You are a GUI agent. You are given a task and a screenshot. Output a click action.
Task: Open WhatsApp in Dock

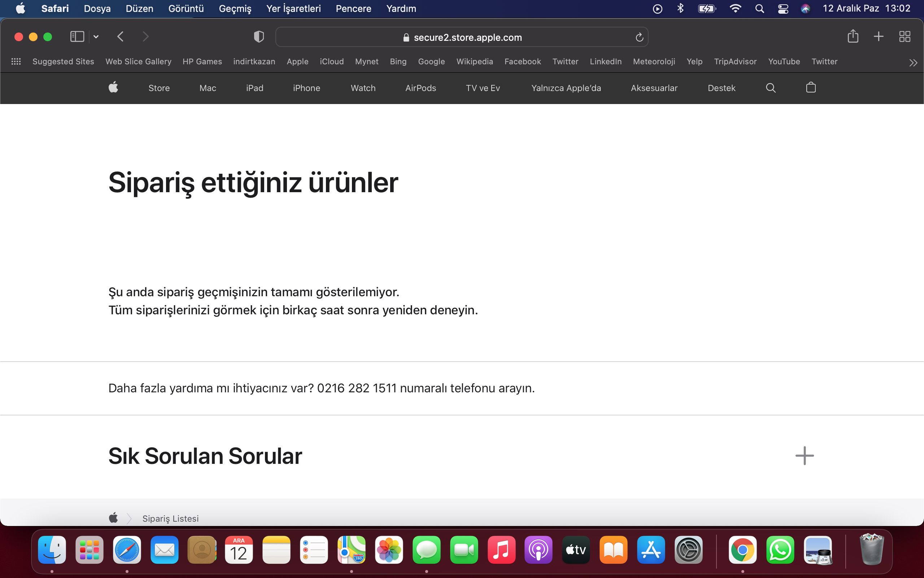click(780, 550)
